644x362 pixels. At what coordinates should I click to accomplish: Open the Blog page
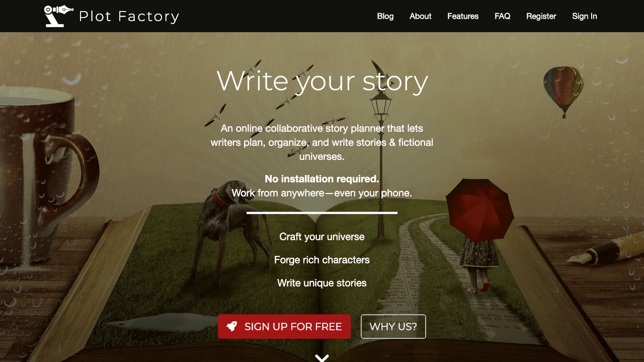pos(385,16)
